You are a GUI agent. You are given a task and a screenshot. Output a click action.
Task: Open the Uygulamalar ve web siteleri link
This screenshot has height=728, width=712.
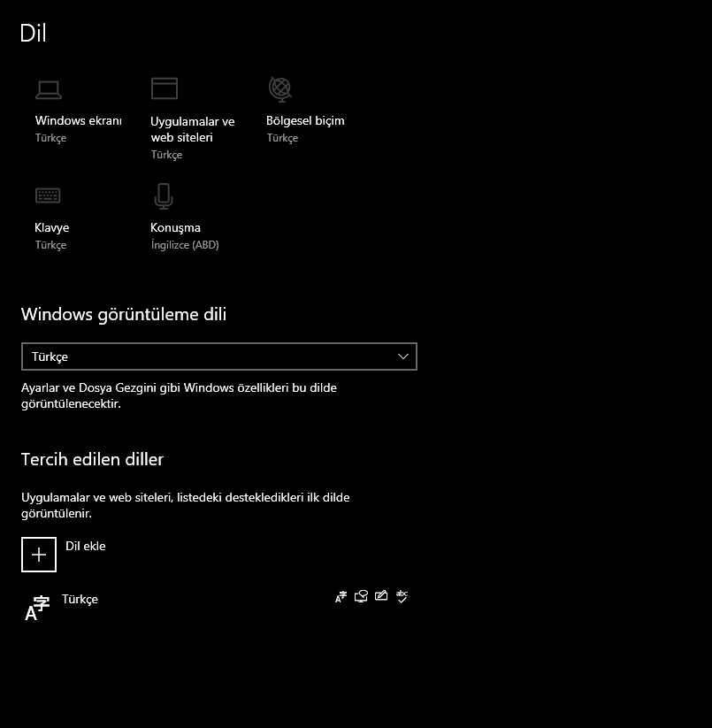pos(193,129)
